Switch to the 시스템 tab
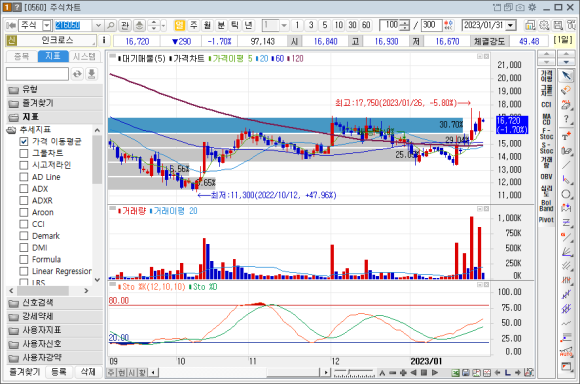 84,56
